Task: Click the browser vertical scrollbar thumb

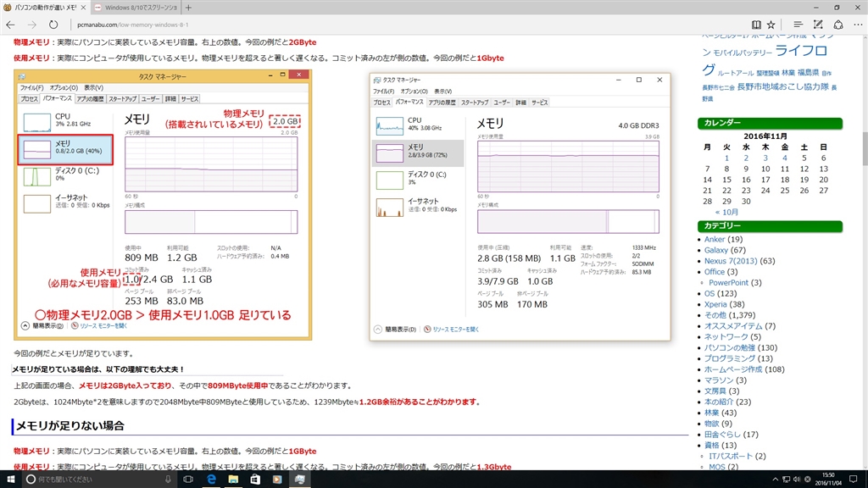Action: pos(864,149)
